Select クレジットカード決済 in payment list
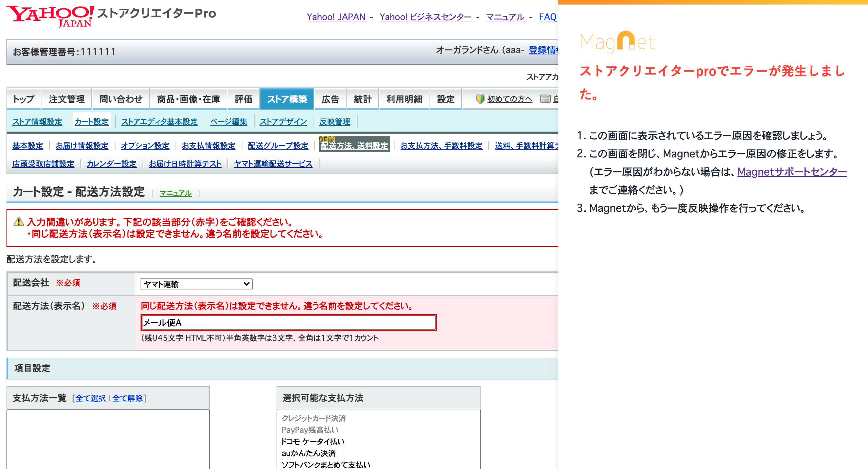Viewport: 868px width, 469px height. 314,418
